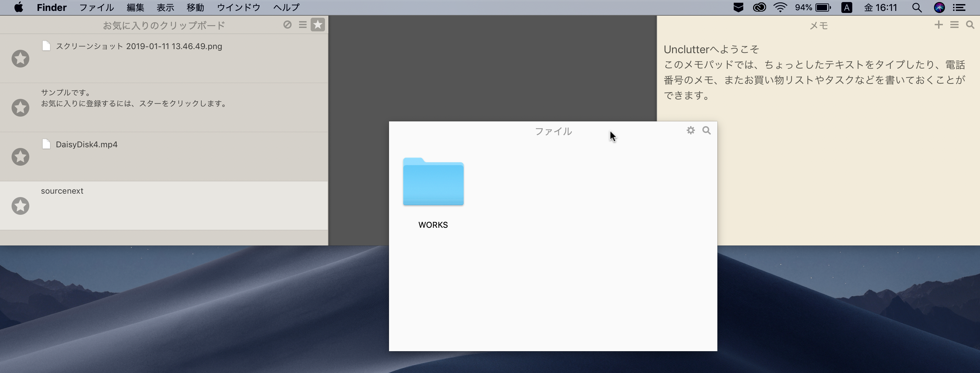
Task: Star the sourcenext clipboard entry
Action: click(20, 206)
